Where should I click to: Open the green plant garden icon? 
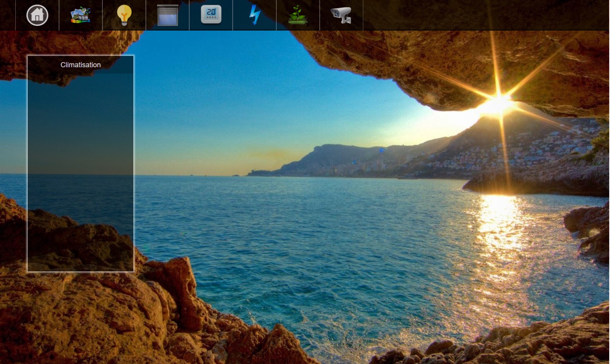tap(298, 15)
